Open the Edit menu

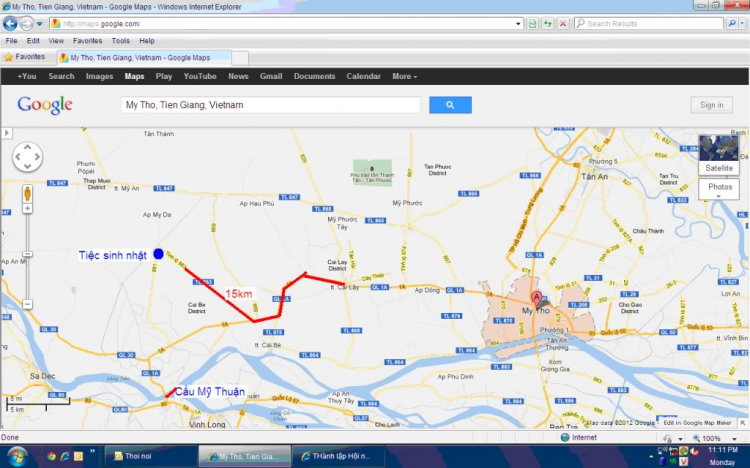(x=33, y=41)
